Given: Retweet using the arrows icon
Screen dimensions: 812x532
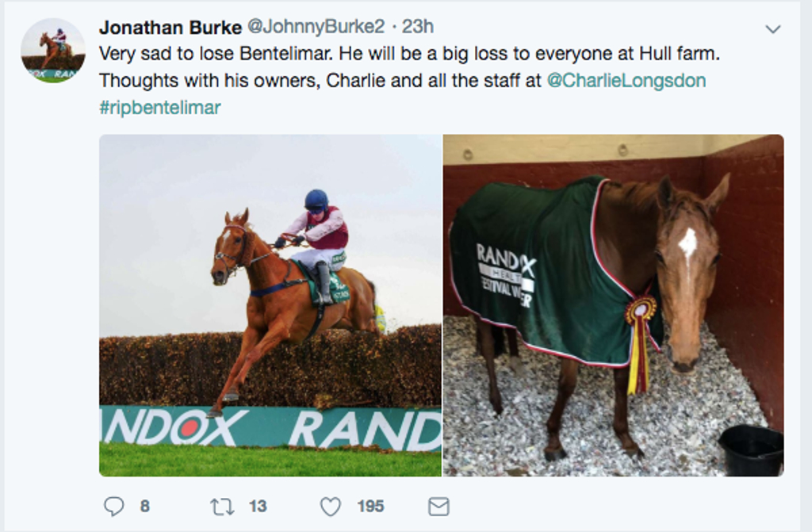Looking at the screenshot, I should tap(222, 507).
